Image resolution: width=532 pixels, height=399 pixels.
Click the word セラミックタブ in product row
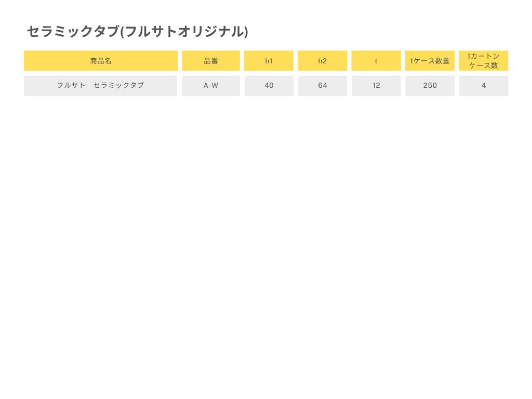(x=119, y=85)
